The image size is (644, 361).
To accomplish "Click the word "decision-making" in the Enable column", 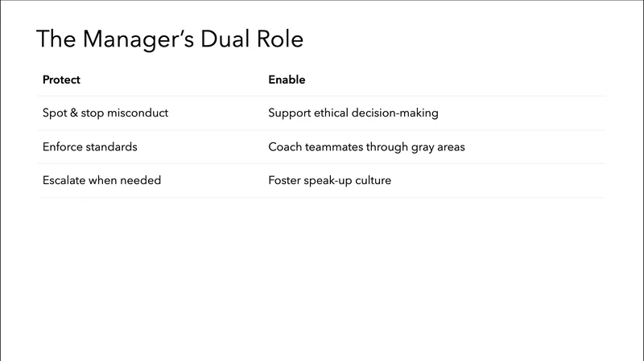I will [x=395, y=113].
